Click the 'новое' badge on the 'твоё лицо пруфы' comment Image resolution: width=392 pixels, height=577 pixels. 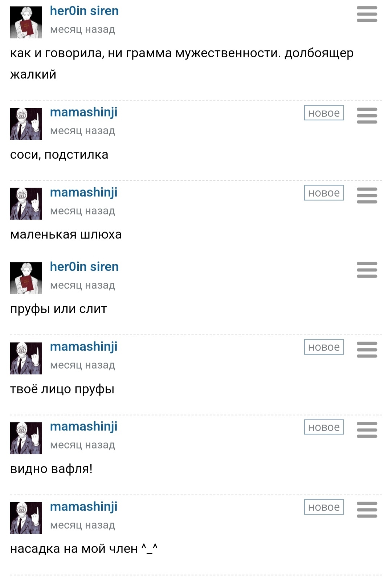pos(324,347)
